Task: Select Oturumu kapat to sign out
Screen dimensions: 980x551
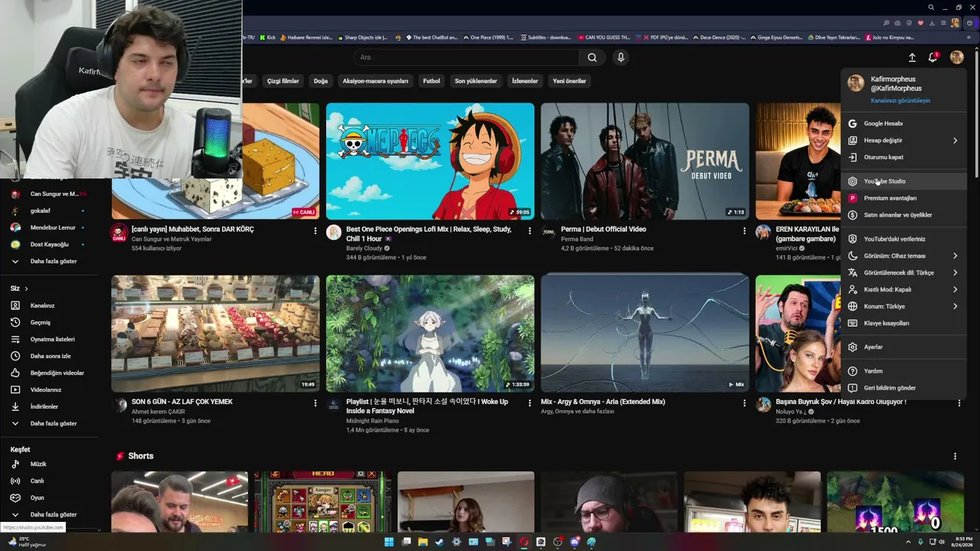Action: (903, 157)
